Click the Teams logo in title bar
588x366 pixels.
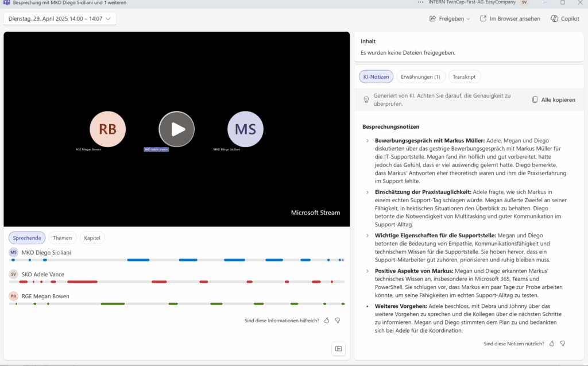pos(7,2)
